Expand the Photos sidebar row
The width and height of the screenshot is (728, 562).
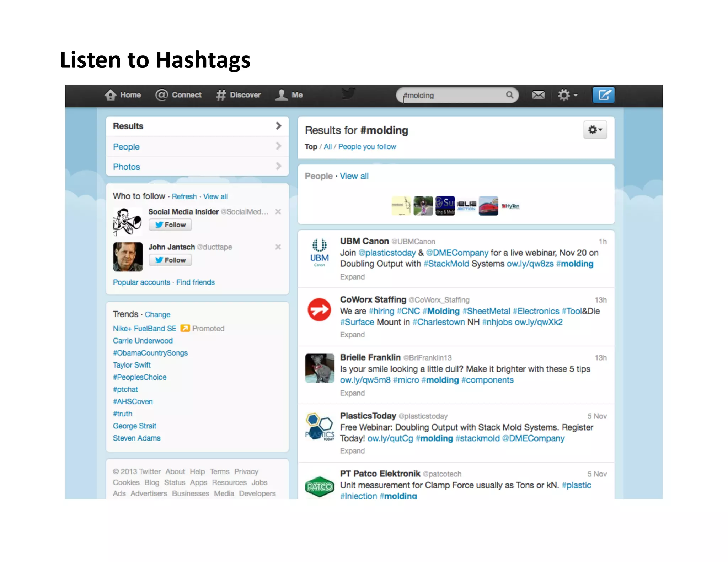[197, 166]
